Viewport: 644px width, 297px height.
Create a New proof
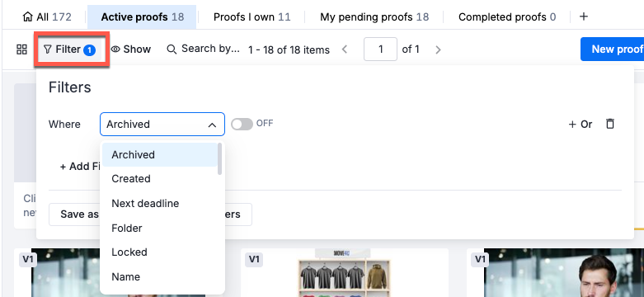[612, 49]
